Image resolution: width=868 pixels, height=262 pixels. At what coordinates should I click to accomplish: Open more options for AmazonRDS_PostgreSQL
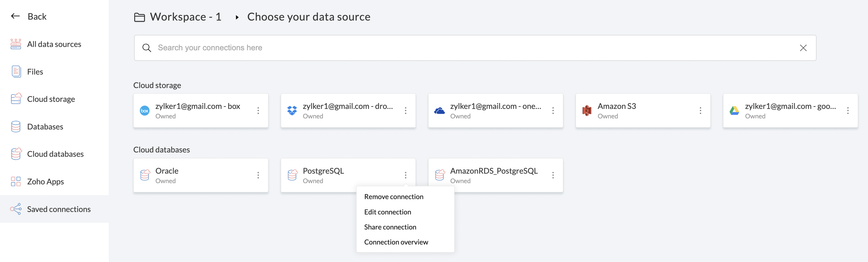(553, 175)
